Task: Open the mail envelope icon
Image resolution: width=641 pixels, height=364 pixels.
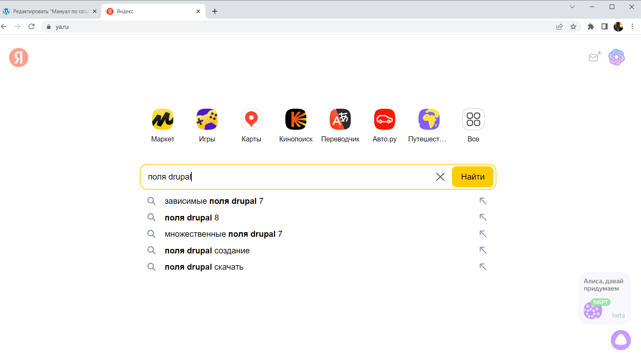Action: tap(593, 58)
